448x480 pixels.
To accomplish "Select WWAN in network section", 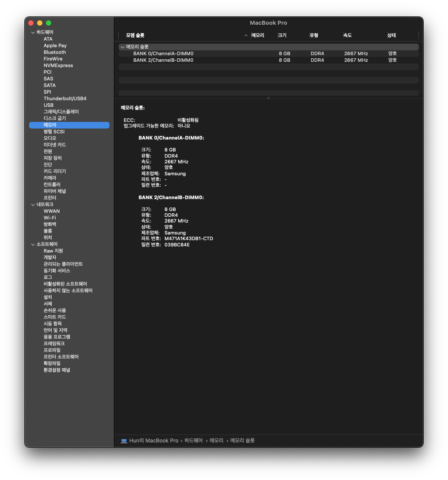I will click(x=52, y=211).
